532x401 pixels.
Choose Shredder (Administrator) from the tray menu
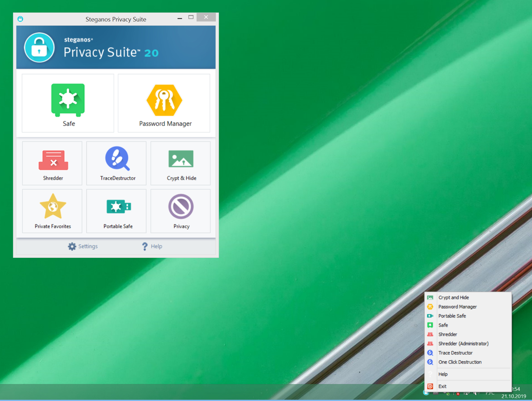(x=468, y=344)
